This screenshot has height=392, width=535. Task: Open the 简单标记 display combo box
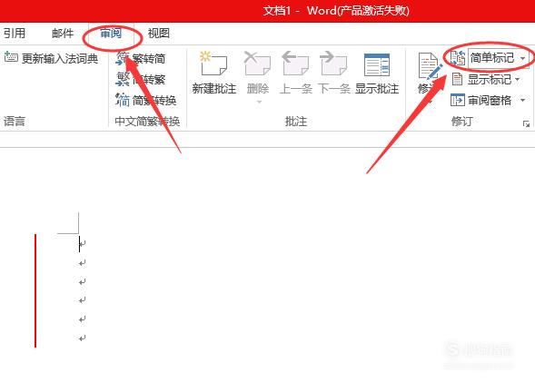click(499, 58)
